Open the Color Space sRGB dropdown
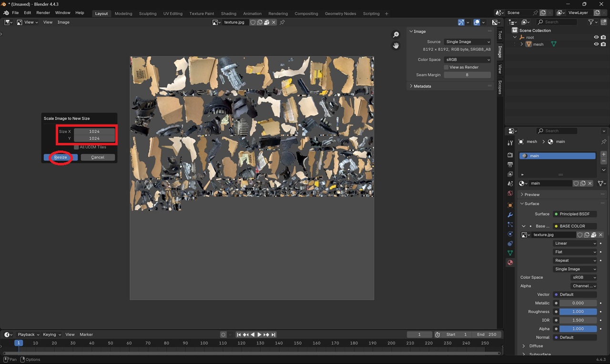610x364 pixels. [x=467, y=60]
